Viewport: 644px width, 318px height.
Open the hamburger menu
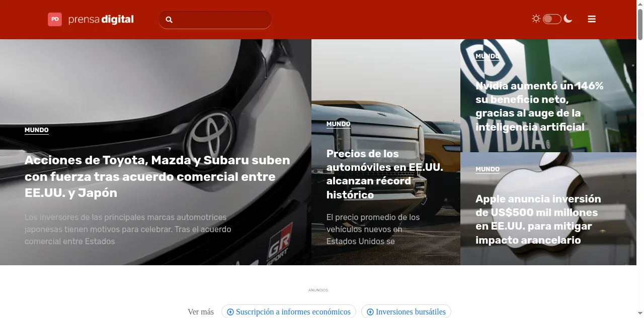click(x=592, y=19)
